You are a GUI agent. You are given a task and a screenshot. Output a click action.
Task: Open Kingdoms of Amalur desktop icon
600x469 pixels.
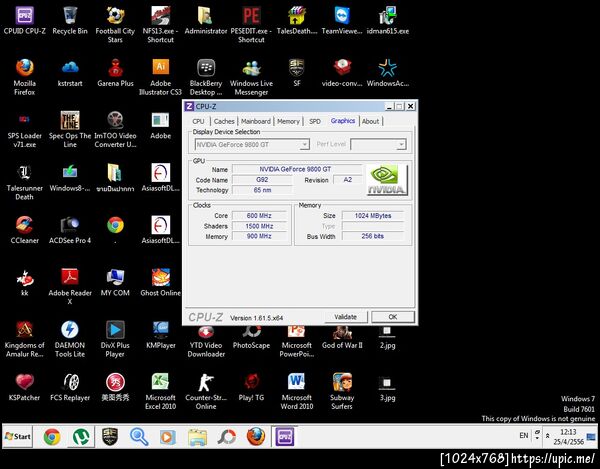24,339
